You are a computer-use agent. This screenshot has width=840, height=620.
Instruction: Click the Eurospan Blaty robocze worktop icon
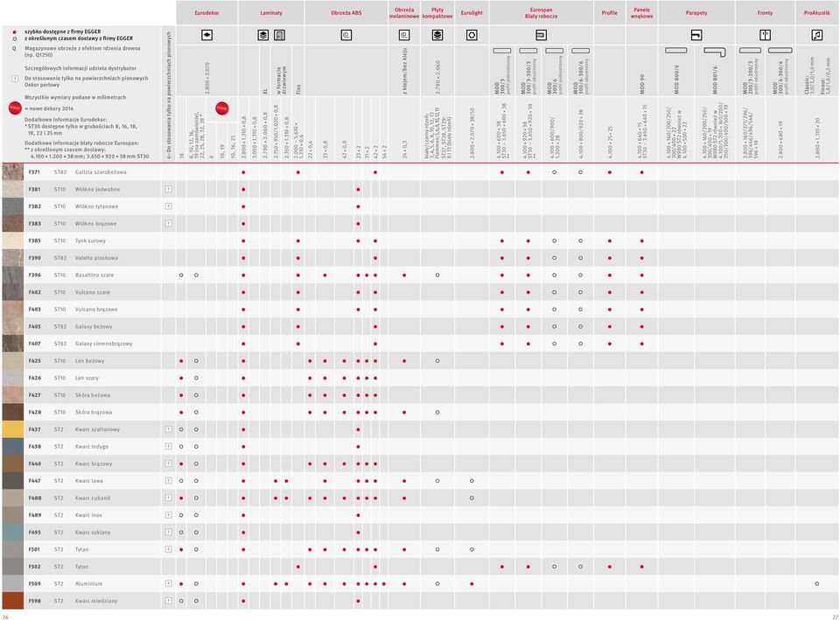click(x=541, y=35)
